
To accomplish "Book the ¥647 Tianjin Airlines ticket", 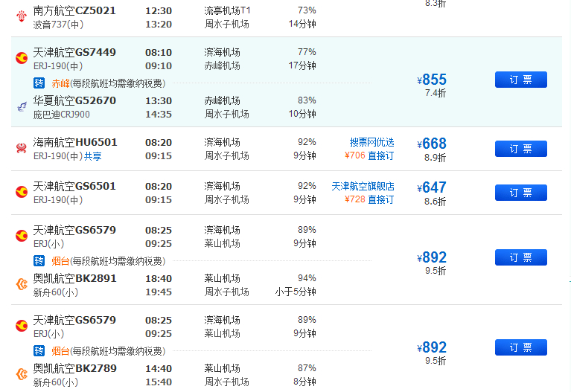I will (x=520, y=193).
